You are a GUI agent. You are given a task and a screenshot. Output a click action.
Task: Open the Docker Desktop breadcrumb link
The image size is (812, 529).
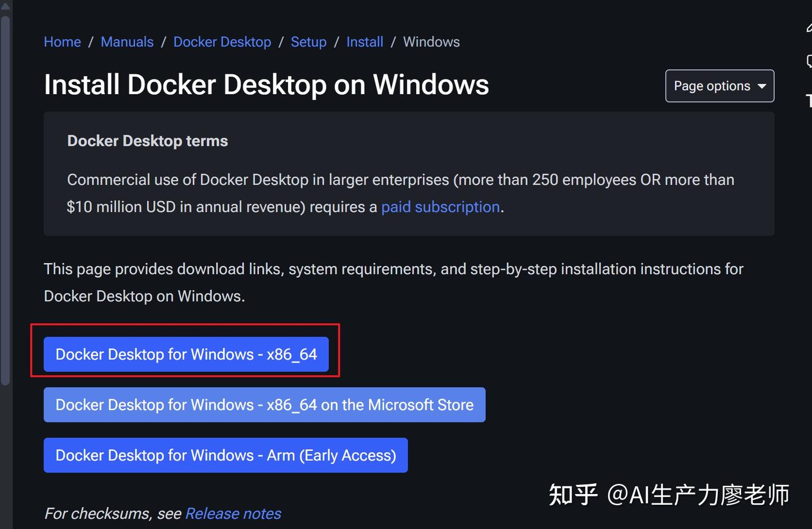tap(222, 42)
